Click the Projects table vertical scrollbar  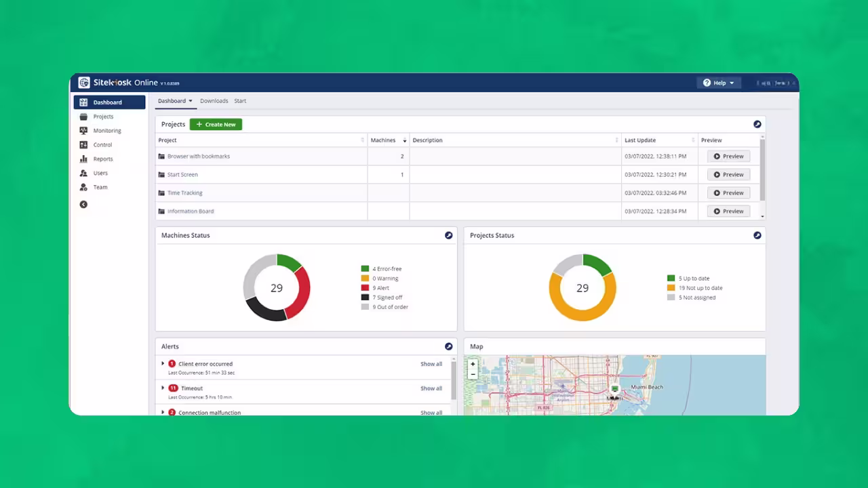(x=763, y=171)
